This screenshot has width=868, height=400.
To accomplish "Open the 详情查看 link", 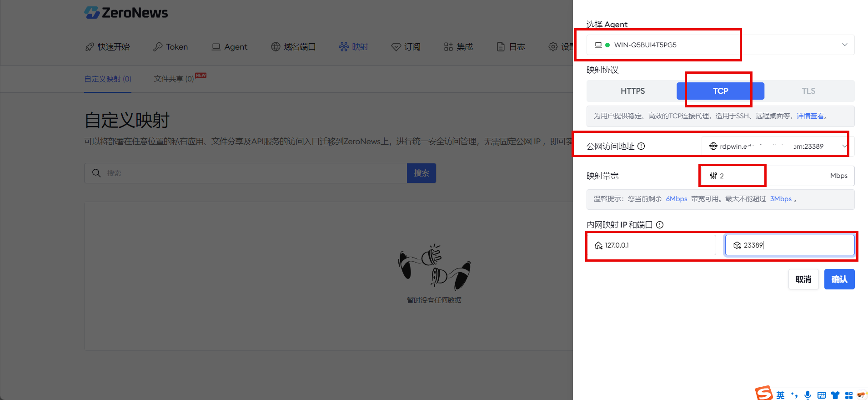I will click(810, 116).
